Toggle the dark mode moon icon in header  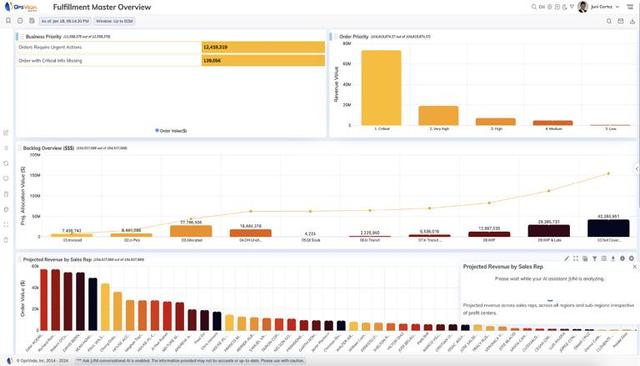pyautogui.click(x=564, y=7)
